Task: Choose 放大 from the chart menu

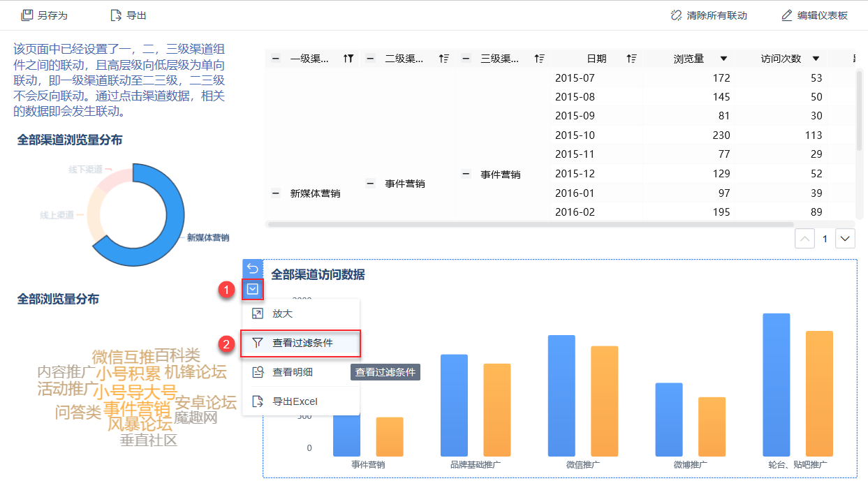Action: coord(301,314)
